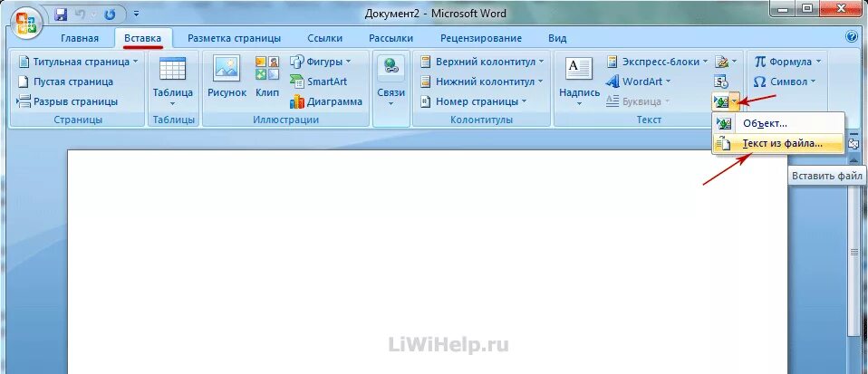
Task: Expand the Верхний колонтитул header menu
Action: (481, 62)
